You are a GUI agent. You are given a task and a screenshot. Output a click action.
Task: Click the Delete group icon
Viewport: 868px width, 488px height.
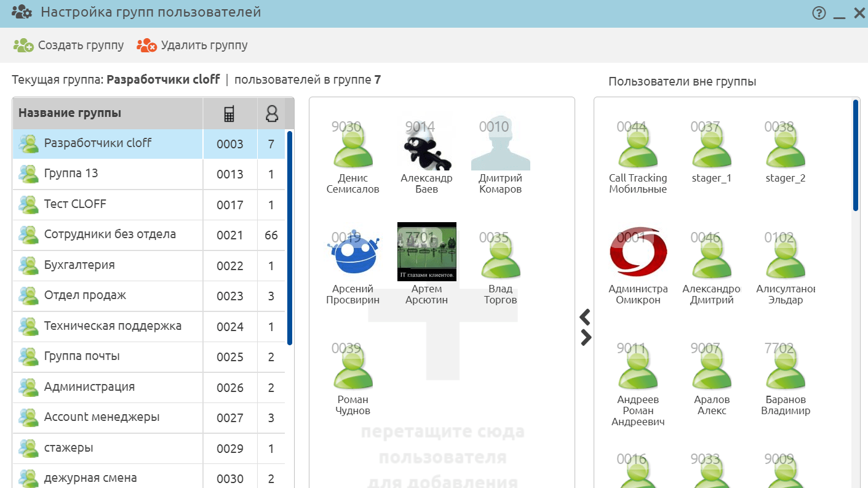point(147,46)
